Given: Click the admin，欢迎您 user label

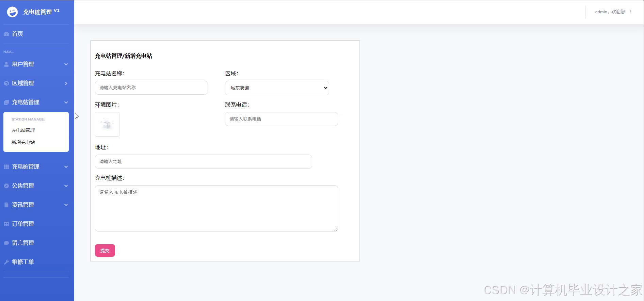Looking at the screenshot, I should [x=613, y=12].
